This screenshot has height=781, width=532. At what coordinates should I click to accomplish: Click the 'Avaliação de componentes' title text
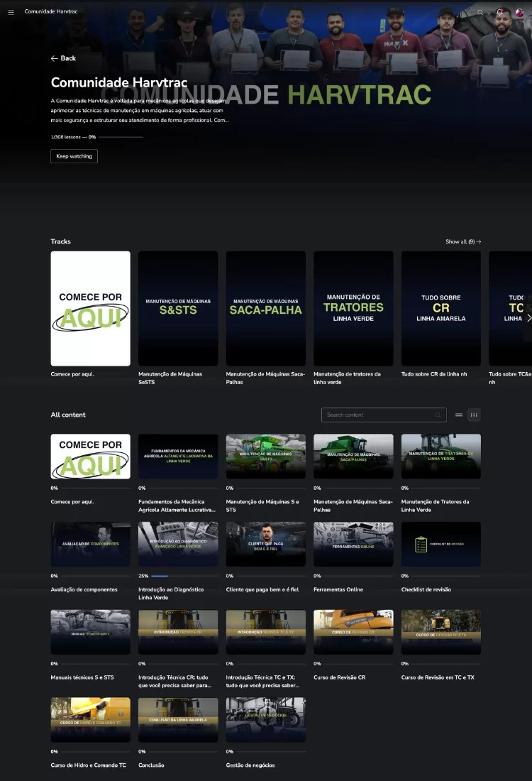pyautogui.click(x=84, y=589)
